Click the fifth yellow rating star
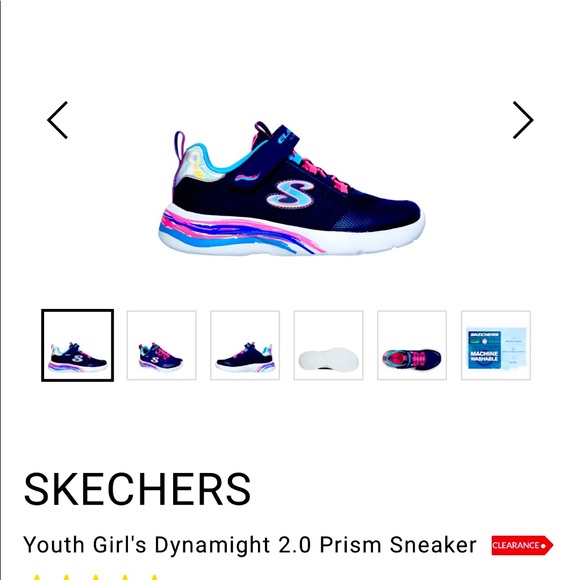The image size is (580, 580). pyautogui.click(x=155, y=577)
